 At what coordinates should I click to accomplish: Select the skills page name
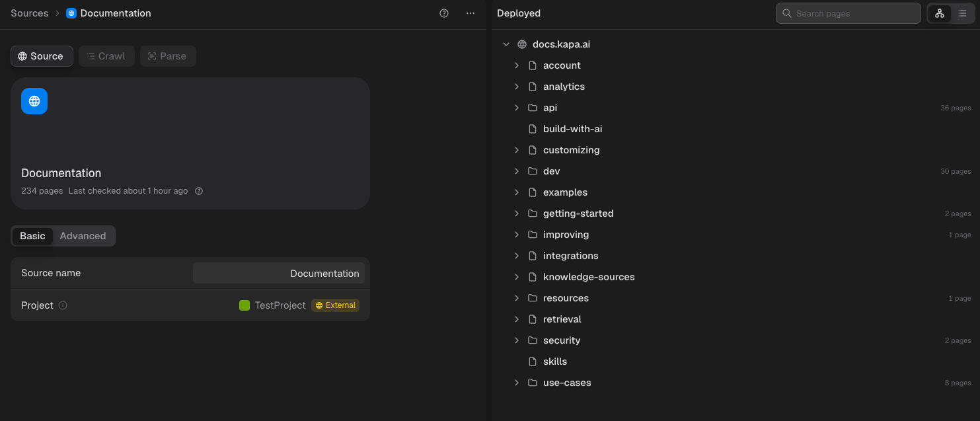[555, 362]
